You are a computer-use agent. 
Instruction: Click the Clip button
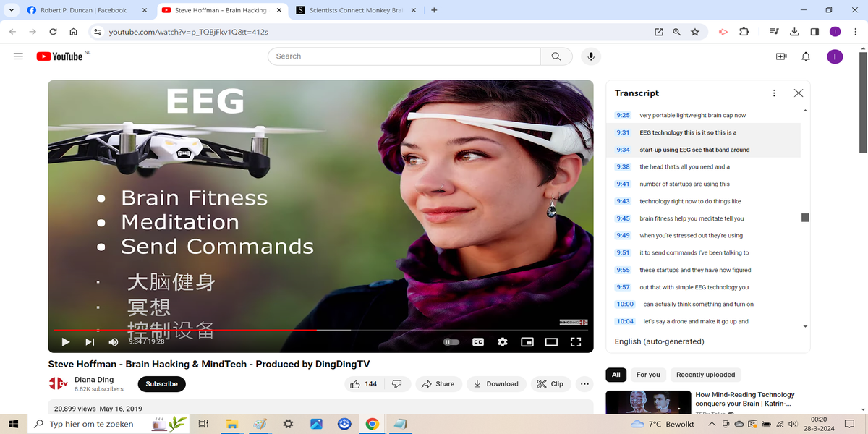(x=550, y=384)
